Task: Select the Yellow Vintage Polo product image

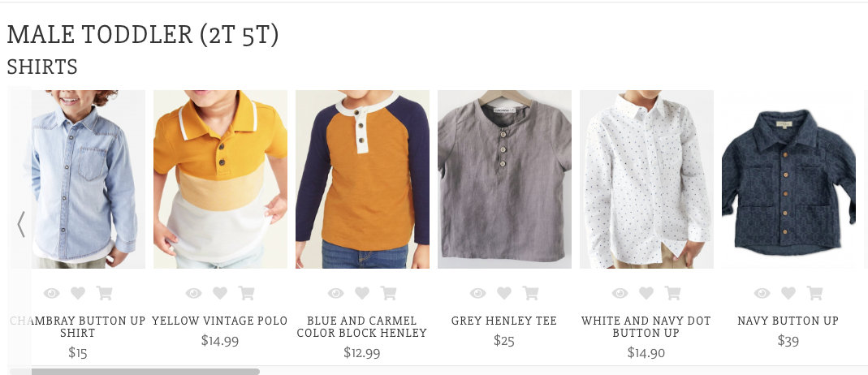Action: click(220, 179)
